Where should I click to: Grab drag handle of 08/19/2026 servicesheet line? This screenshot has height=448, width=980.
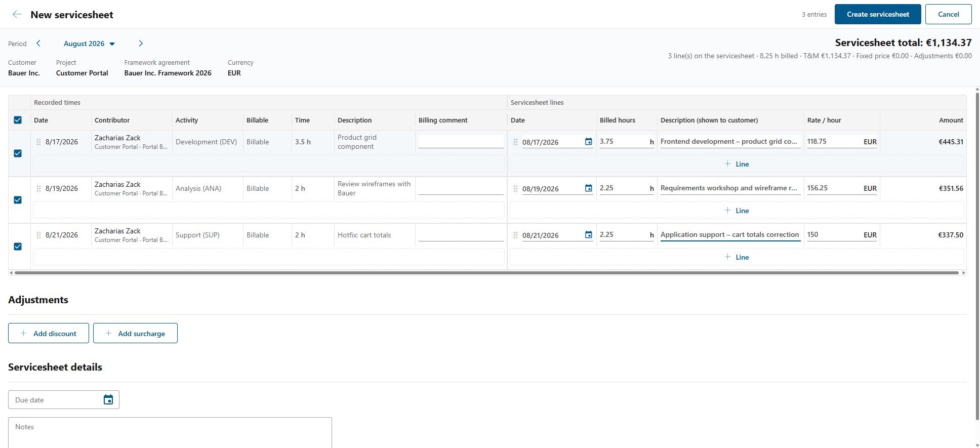coord(515,188)
